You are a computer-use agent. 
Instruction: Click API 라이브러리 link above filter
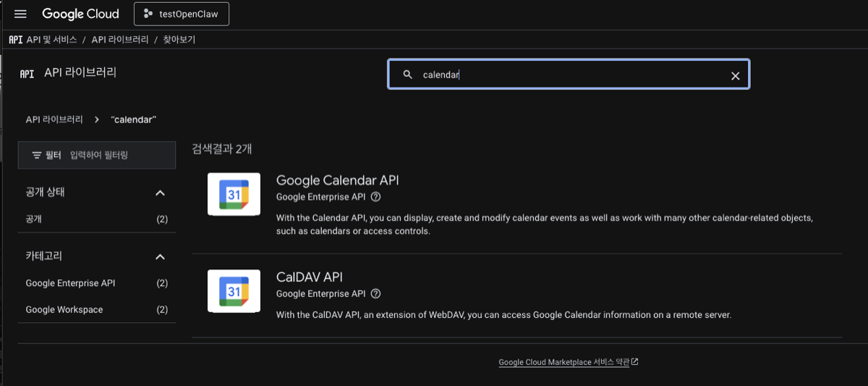[54, 119]
